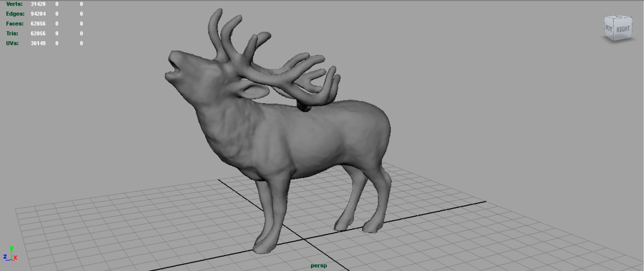This screenshot has width=644, height=271.
Task: Click the Tris label in the HUD
Action: click(x=12, y=33)
